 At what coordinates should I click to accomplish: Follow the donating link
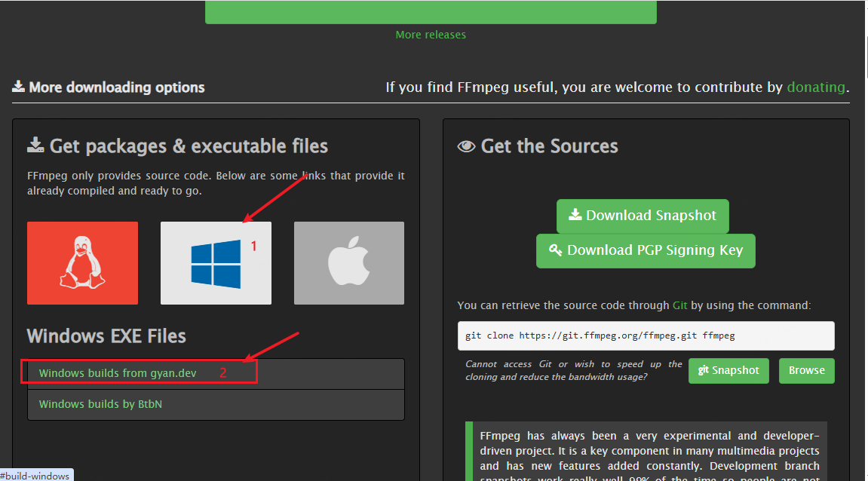[x=816, y=87]
